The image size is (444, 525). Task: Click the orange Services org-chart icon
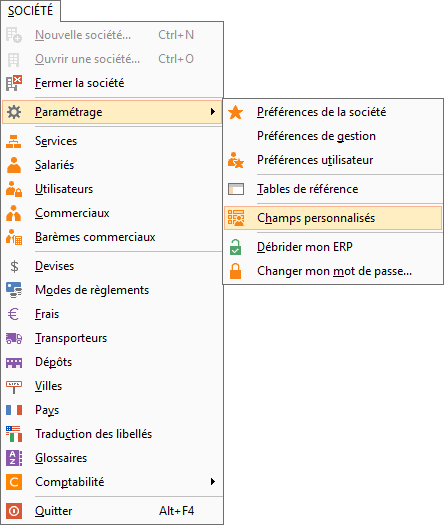[14, 141]
